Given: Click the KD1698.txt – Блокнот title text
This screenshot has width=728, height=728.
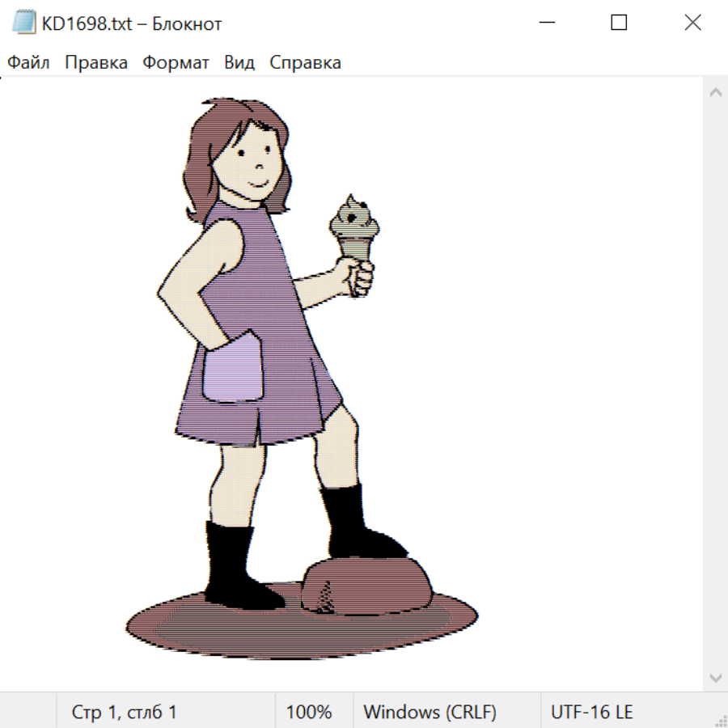Looking at the screenshot, I should pos(132,24).
